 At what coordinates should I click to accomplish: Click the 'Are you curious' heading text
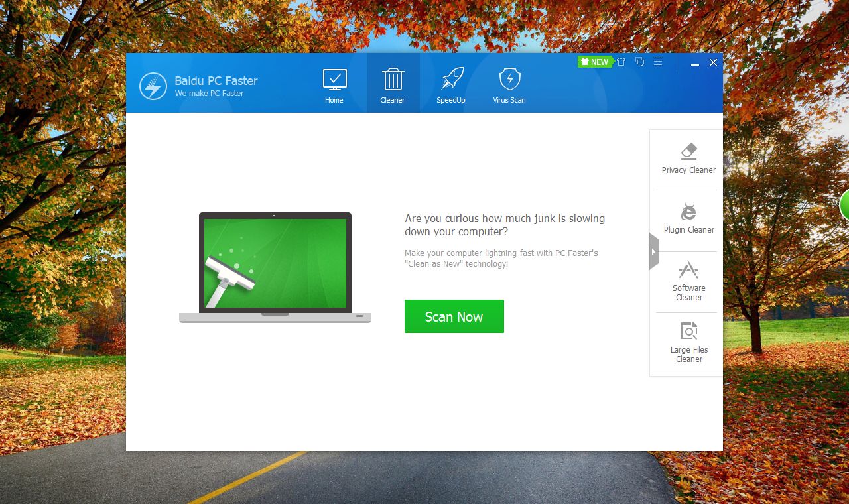[505, 225]
